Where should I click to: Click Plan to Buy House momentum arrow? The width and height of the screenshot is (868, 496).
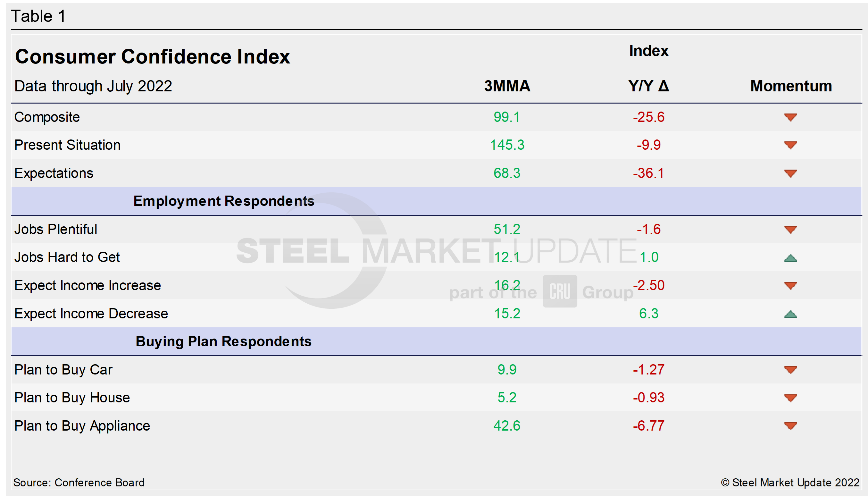(790, 398)
